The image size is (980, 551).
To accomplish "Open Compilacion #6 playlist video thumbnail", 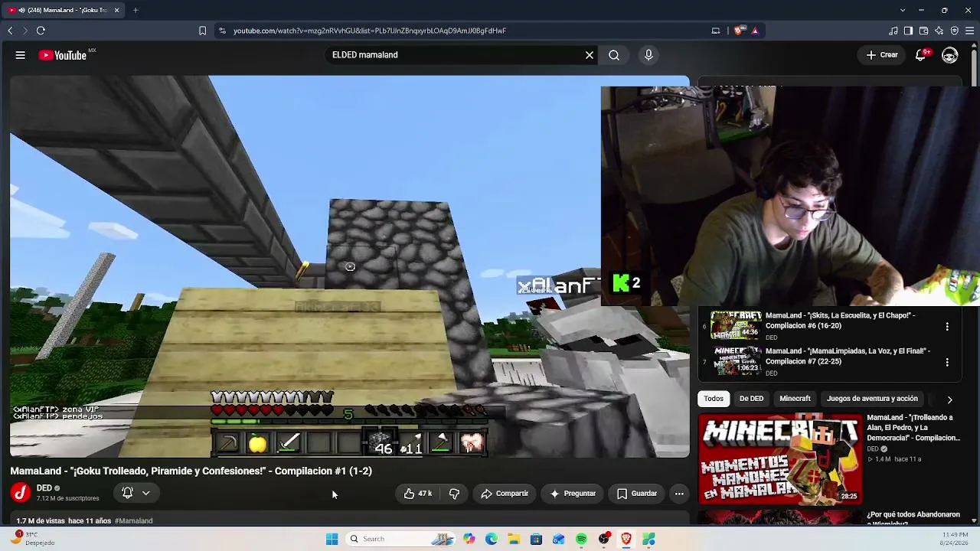I will point(736,325).
